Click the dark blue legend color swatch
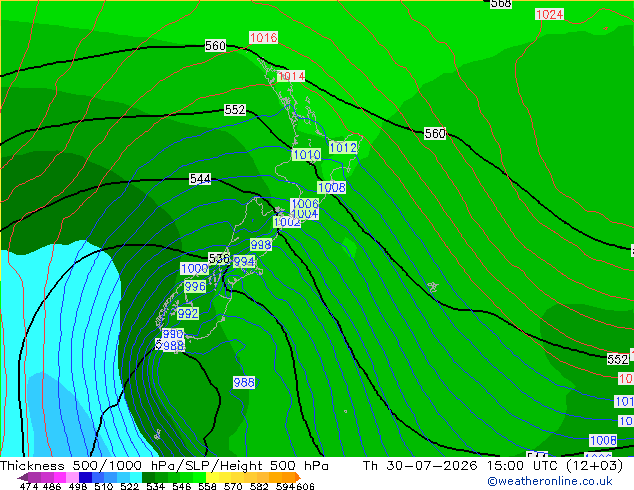This screenshot has width=634, height=490. pos(85,477)
